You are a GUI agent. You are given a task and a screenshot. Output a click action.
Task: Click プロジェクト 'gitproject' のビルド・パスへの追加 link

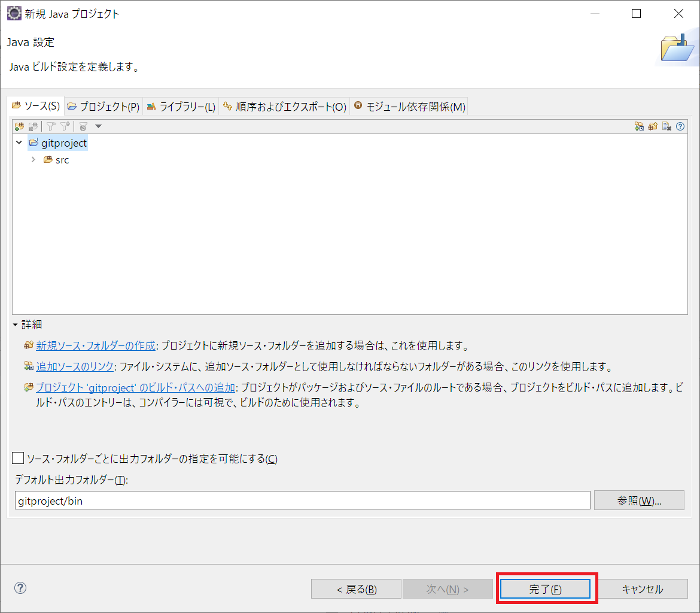(x=135, y=387)
